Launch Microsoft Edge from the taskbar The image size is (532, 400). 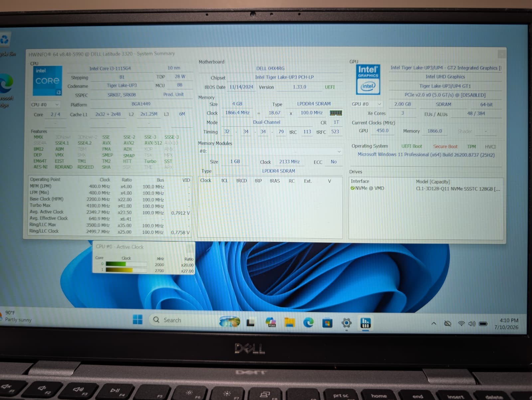click(308, 322)
